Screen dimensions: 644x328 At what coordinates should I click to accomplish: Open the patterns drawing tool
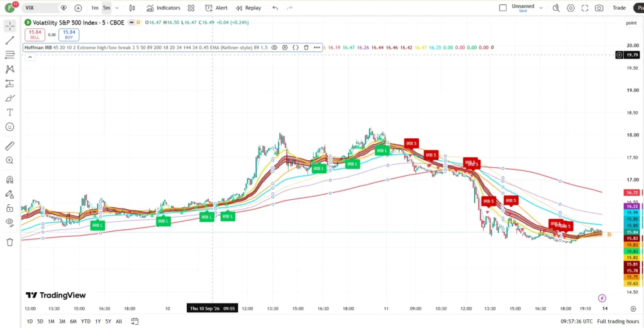[10, 69]
